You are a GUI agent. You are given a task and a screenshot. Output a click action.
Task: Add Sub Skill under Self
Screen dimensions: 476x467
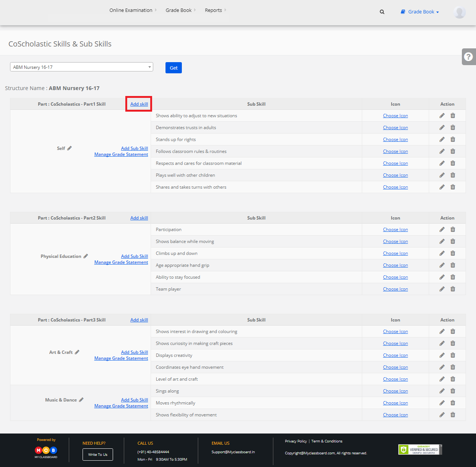click(x=135, y=148)
